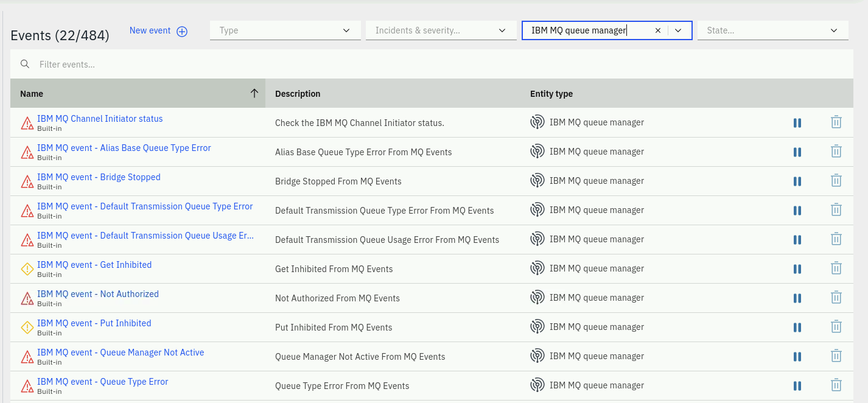Delete the Alias Base Queue Type Error event
Viewport: 868px width, 403px height.
(836, 152)
